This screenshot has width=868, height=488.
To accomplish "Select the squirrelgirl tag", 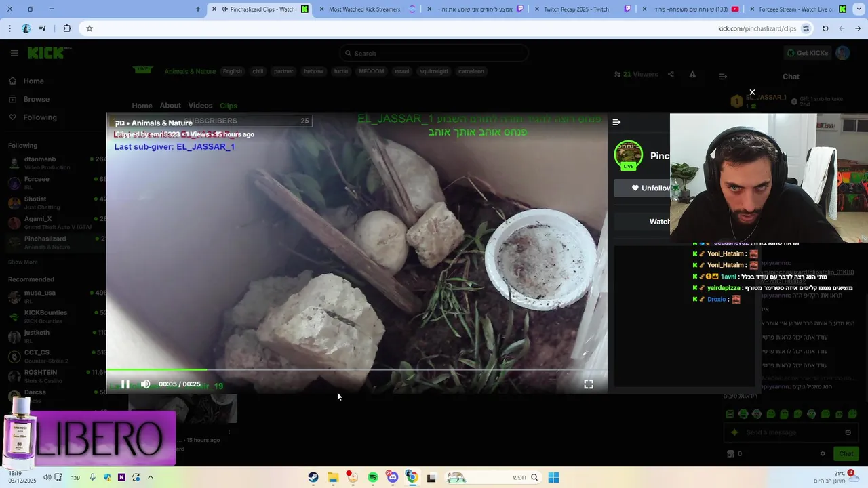I will pyautogui.click(x=433, y=71).
